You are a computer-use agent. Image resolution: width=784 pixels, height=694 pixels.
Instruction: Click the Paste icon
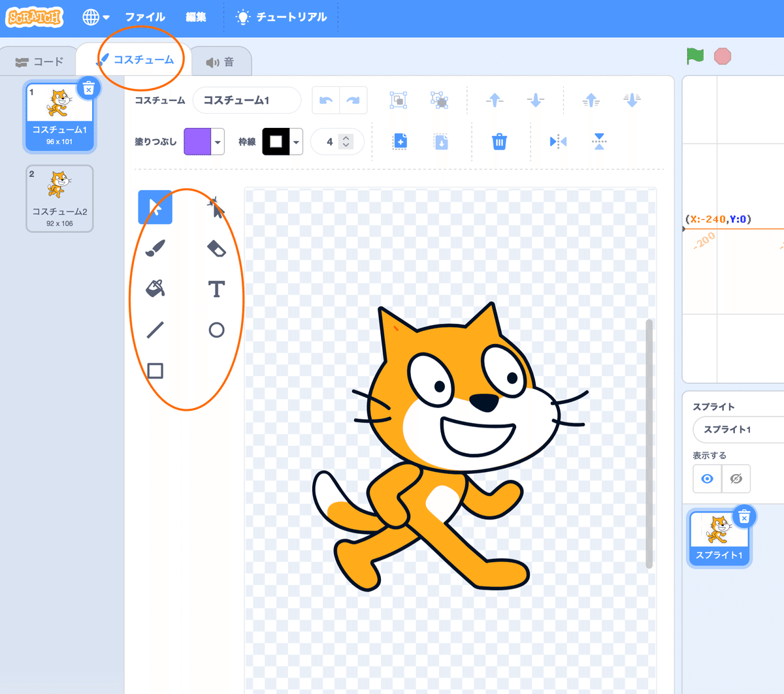click(x=441, y=142)
